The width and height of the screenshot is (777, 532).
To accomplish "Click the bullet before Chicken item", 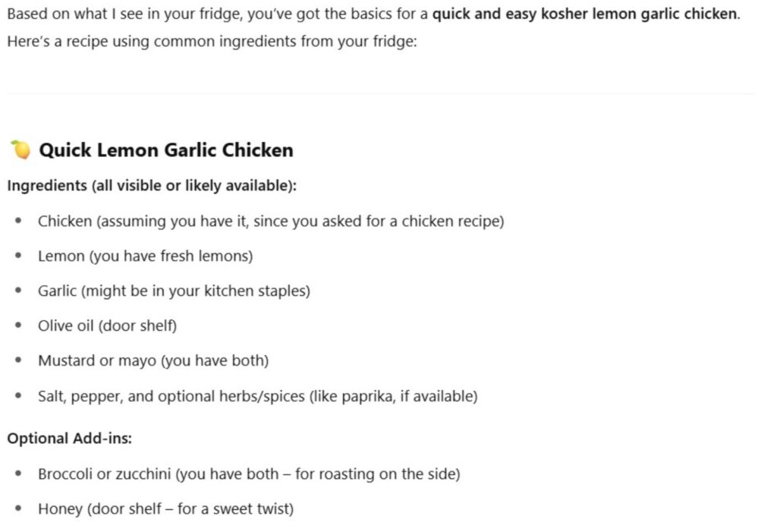I will (x=18, y=221).
